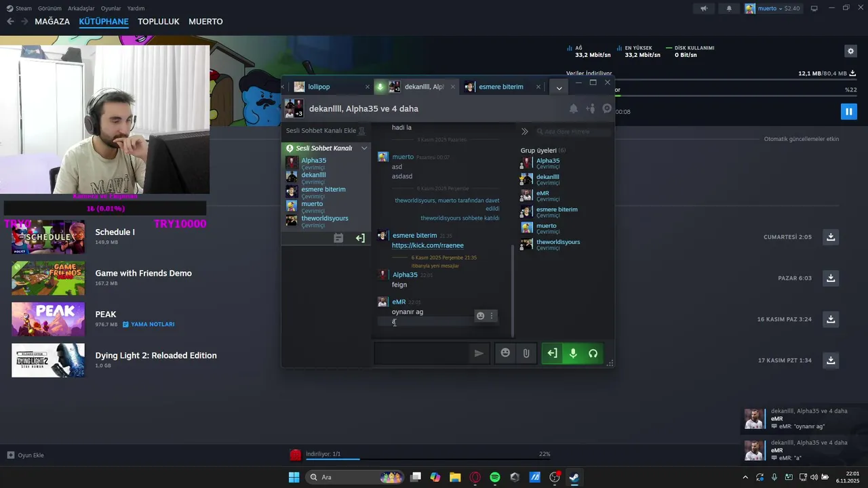Open TOPLULUK community tab

159,22
